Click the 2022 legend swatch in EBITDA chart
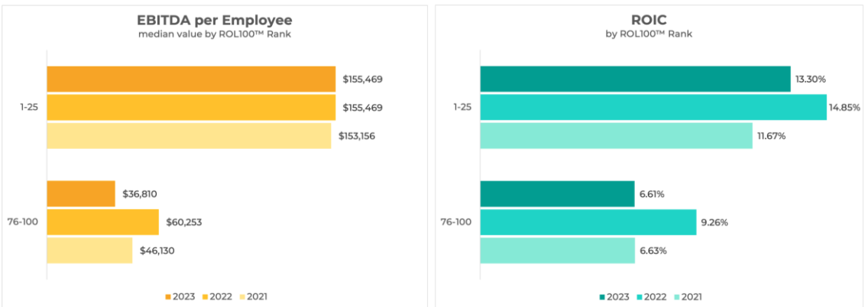 (x=204, y=297)
